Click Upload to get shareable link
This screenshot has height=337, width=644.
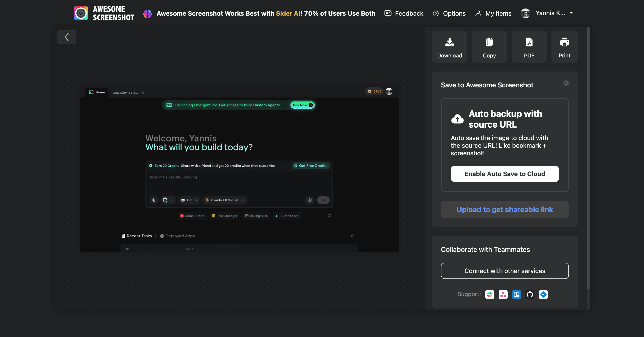504,209
